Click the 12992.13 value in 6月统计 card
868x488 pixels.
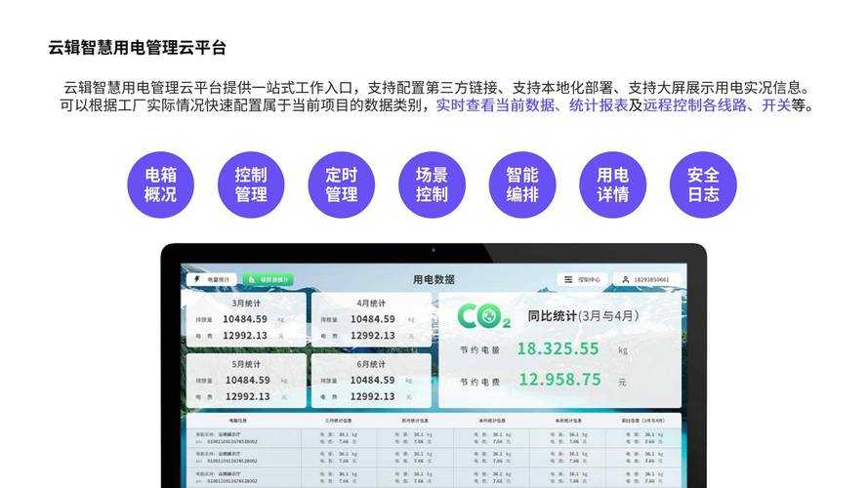pyautogui.click(x=373, y=396)
